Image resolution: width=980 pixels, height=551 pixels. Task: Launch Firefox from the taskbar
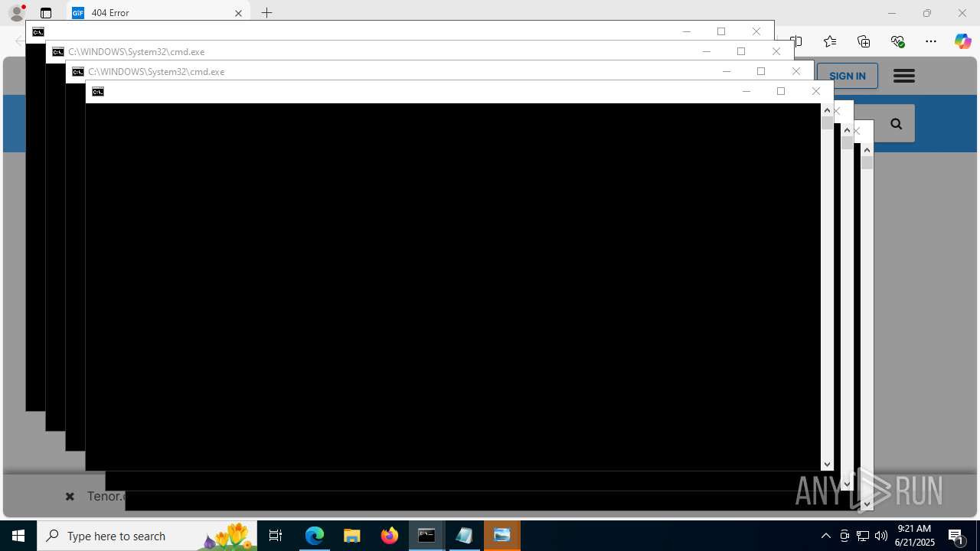pos(390,536)
